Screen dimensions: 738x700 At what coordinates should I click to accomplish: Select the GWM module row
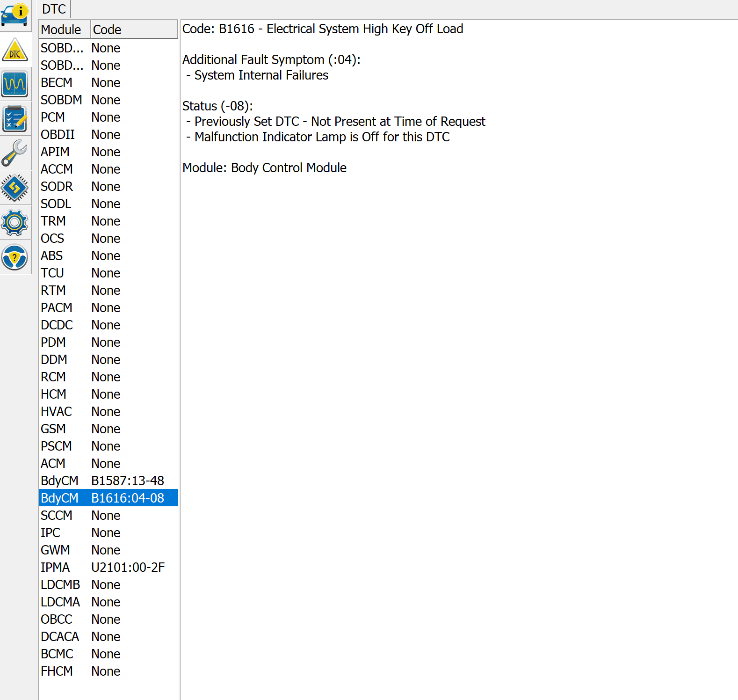pos(108,550)
